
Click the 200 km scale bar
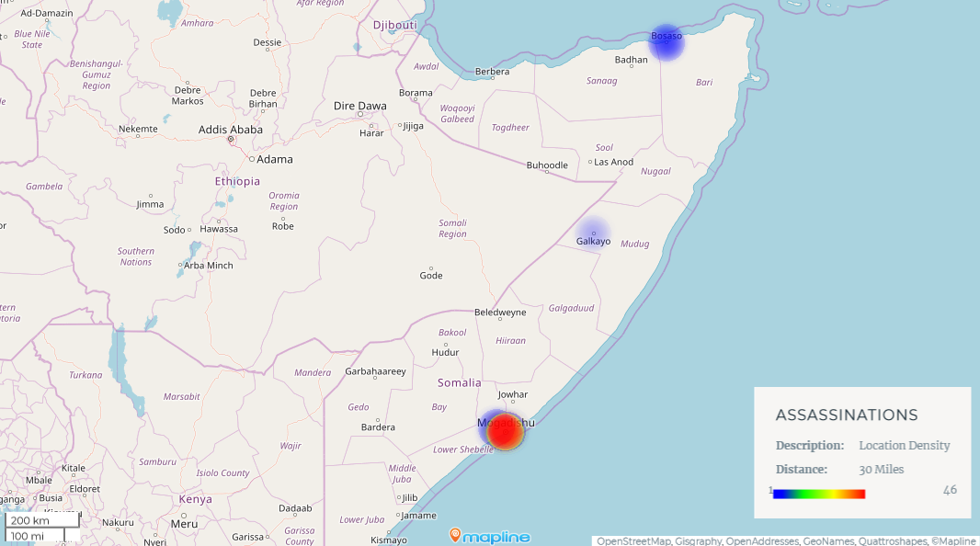(41, 520)
